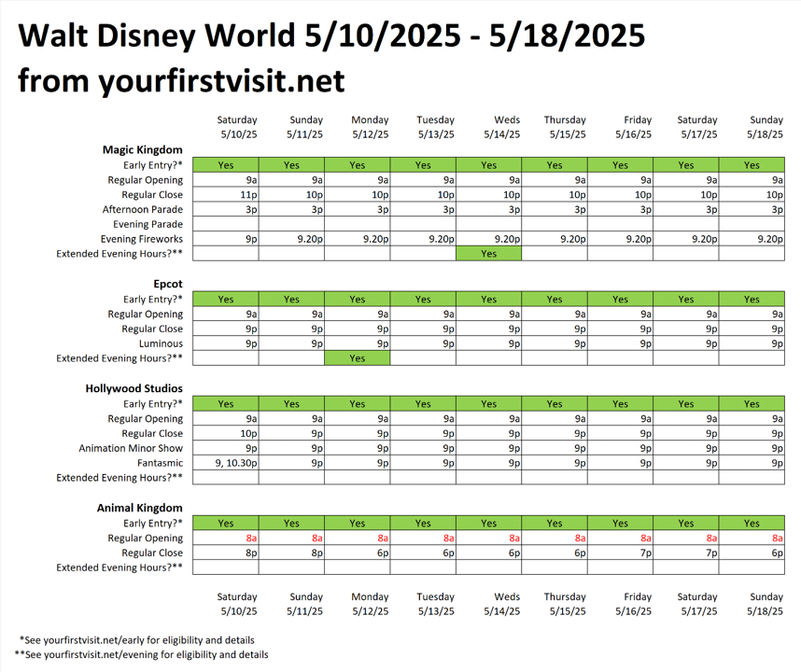Click the empty Evening Parade cell for Saturday 5/10
Viewport: 801px width, 672px height.
click(x=226, y=224)
